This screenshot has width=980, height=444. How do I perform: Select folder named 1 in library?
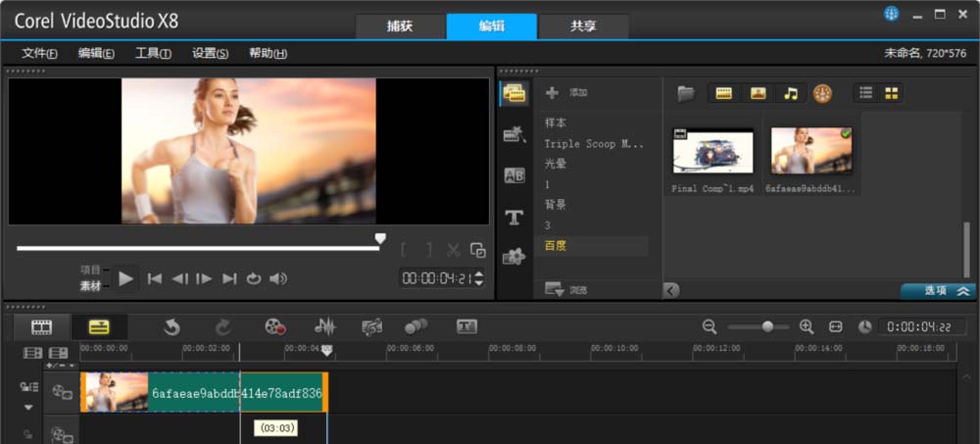(548, 184)
